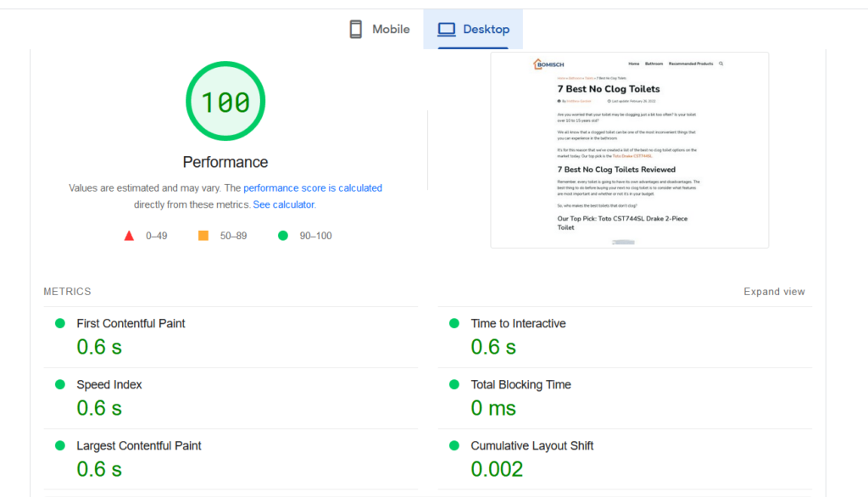Open the performance score is calculated link

[313, 188]
